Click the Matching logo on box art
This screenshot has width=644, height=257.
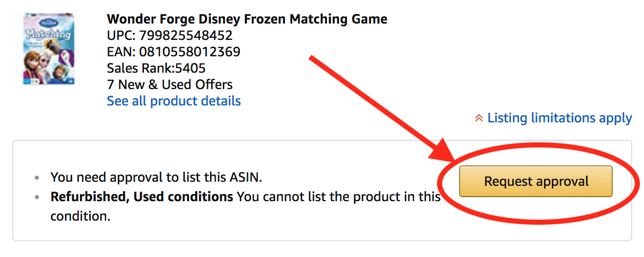click(47, 35)
